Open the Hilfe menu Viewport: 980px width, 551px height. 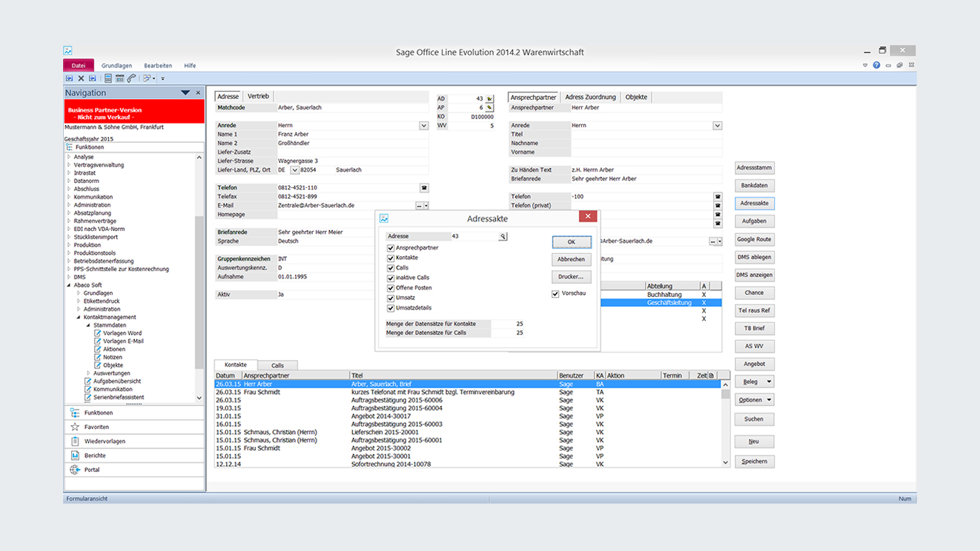[x=190, y=65]
